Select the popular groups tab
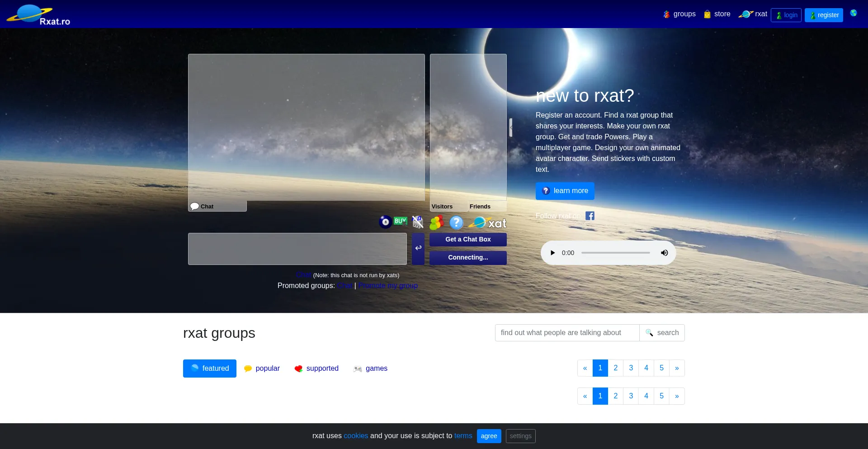 point(262,369)
